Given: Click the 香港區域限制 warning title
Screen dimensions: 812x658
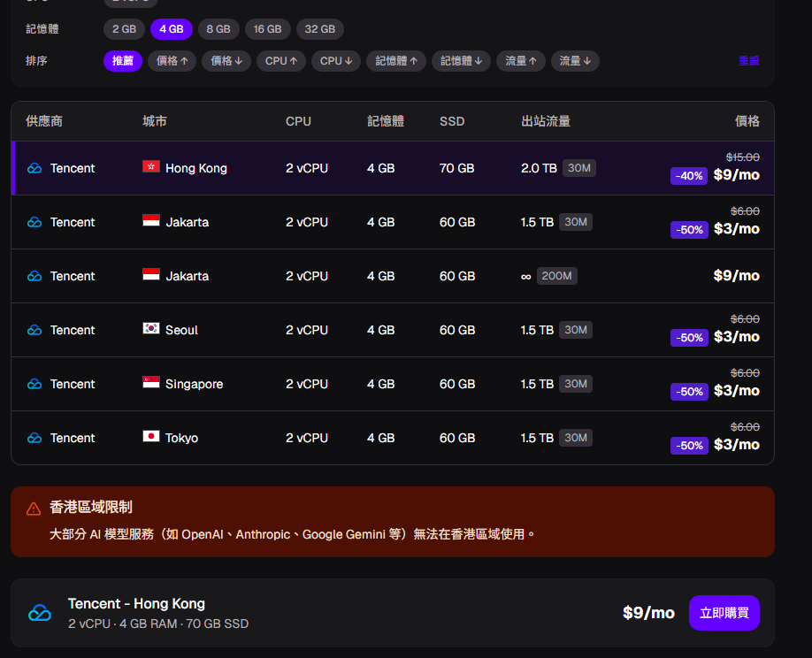Looking at the screenshot, I should point(91,508).
